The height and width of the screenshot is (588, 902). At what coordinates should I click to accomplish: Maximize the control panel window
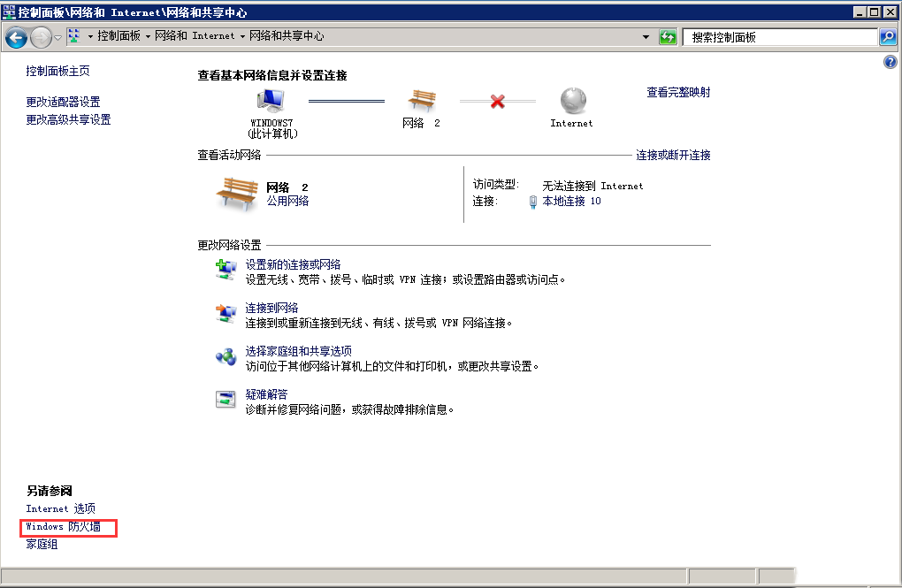tap(875, 11)
